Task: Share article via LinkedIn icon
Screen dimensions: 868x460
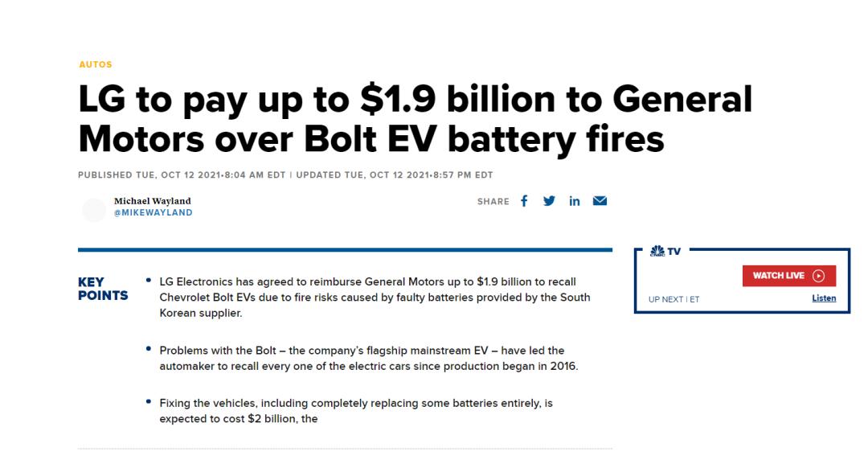Action: (575, 201)
